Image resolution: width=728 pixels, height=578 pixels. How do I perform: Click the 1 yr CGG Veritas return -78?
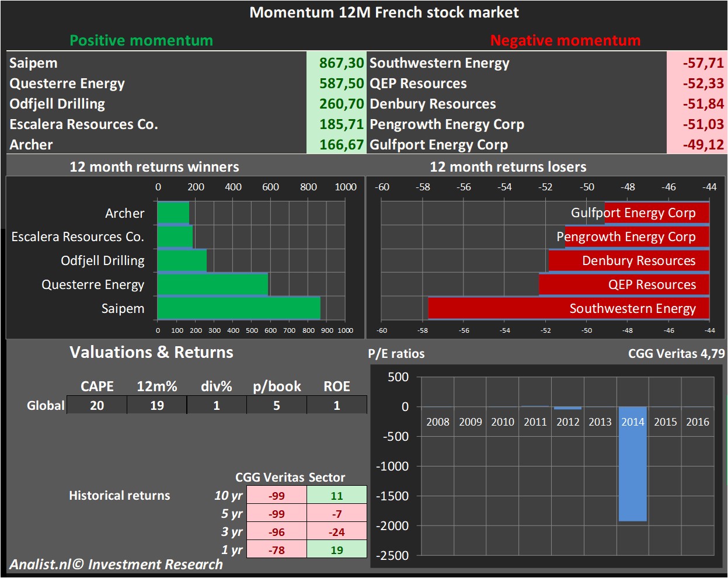[x=277, y=550]
